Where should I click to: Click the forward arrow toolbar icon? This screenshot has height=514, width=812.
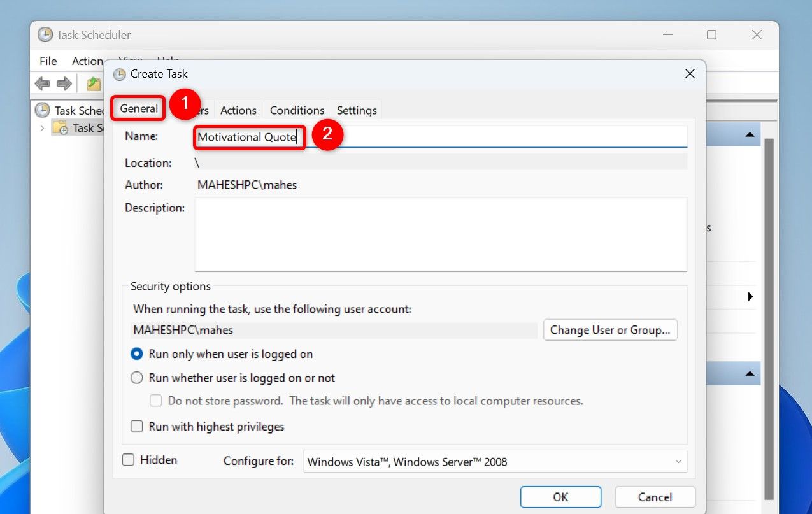64,83
